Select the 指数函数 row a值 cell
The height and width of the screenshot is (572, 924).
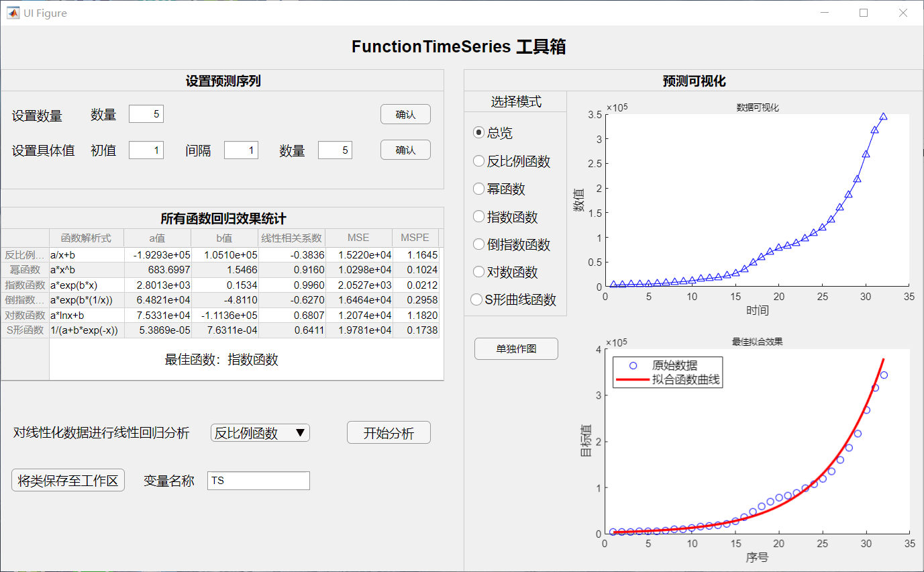point(157,285)
